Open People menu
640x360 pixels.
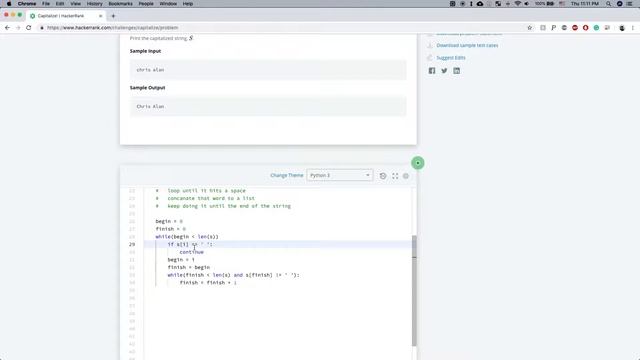pos(146,4)
